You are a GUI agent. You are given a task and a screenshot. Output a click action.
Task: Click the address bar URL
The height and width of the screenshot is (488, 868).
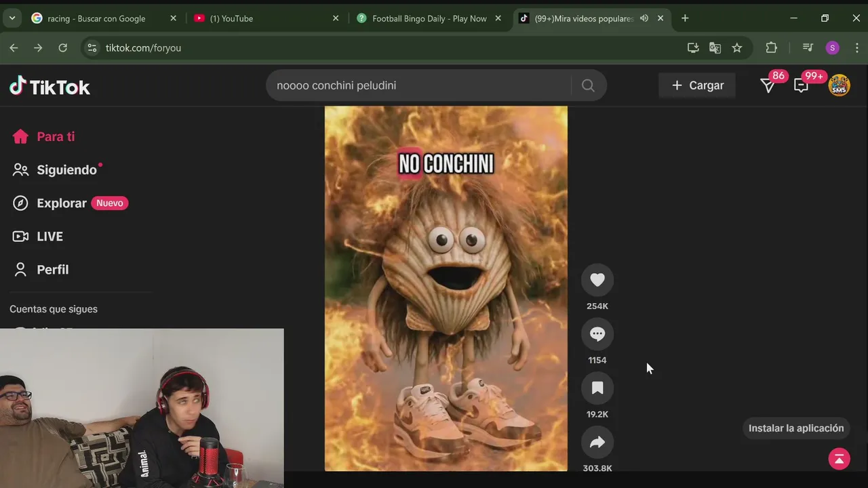143,47
